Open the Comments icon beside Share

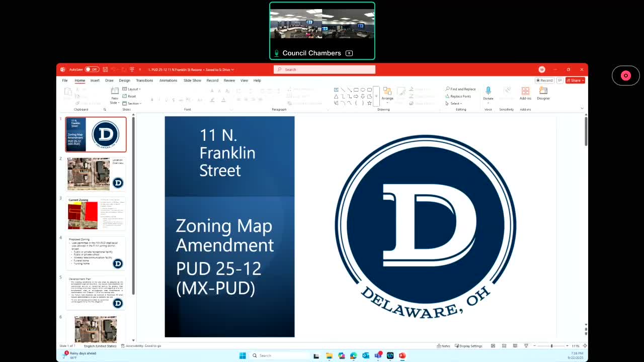[559, 80]
